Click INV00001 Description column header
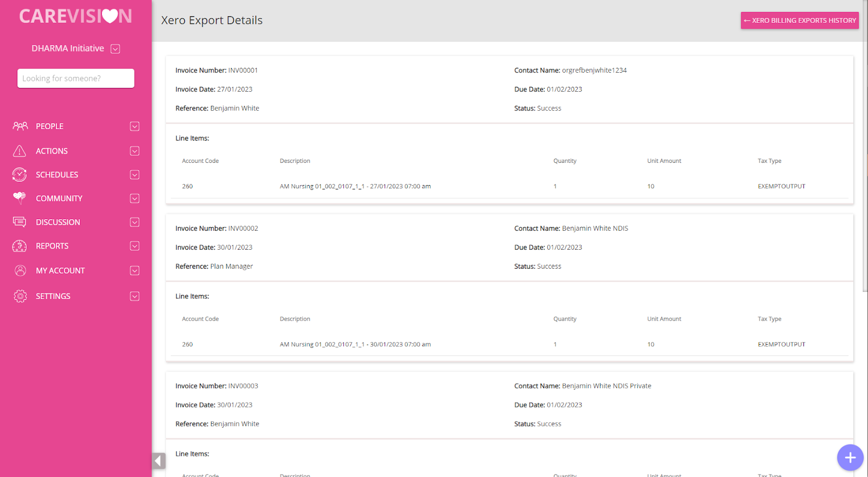The image size is (868, 477). (x=295, y=161)
